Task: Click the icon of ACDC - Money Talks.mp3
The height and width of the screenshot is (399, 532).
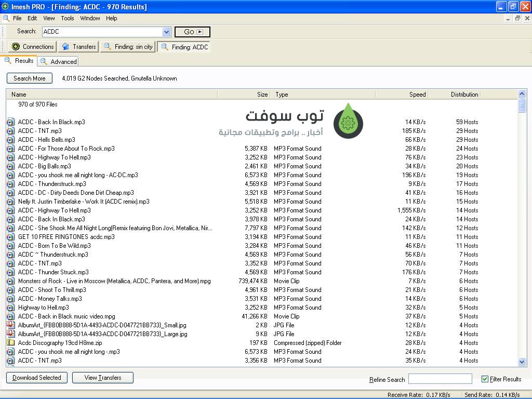Action: pos(10,299)
